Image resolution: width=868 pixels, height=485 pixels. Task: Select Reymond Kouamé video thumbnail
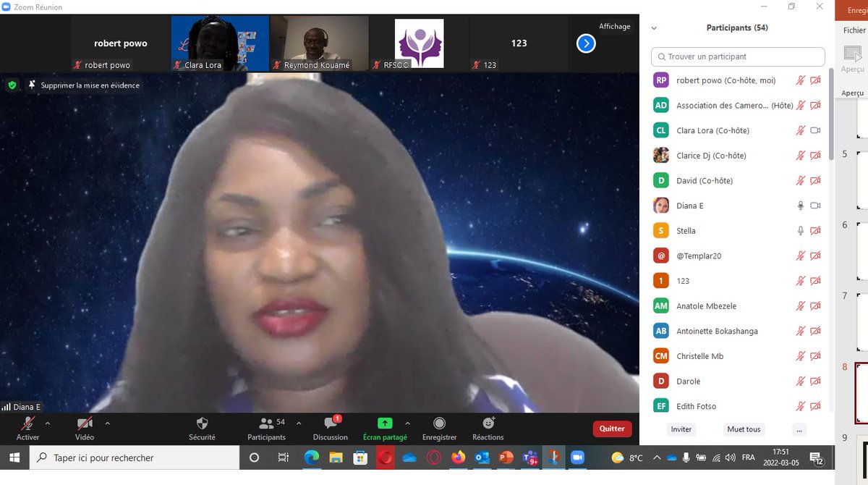[x=319, y=43]
